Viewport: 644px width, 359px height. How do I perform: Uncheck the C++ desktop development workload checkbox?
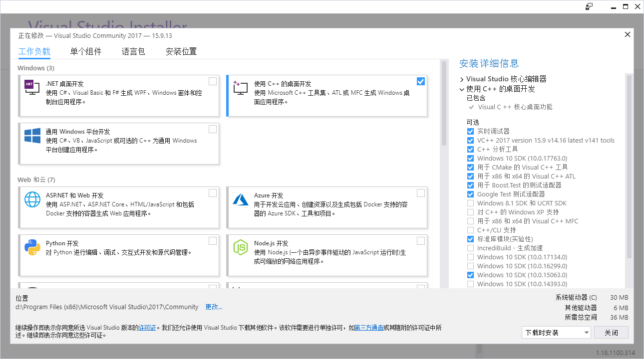tap(420, 81)
